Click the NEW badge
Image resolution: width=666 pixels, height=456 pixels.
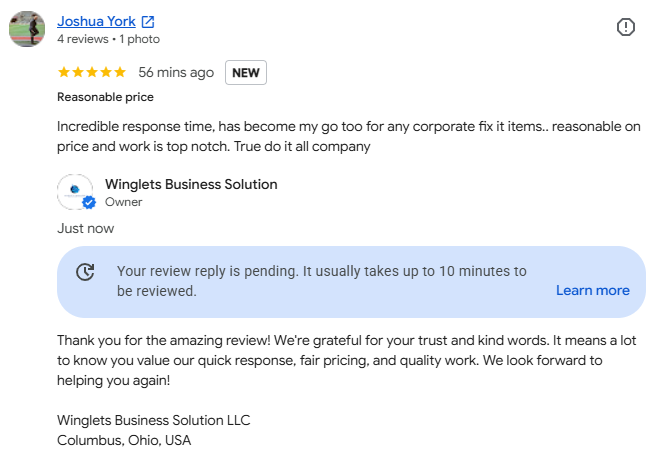(x=246, y=73)
